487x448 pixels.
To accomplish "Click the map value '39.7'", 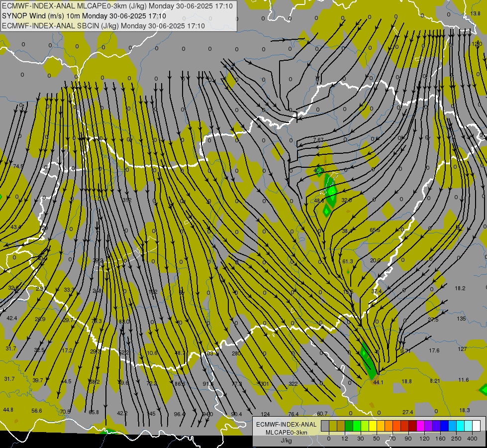I will pyautogui.click(x=38, y=380).
